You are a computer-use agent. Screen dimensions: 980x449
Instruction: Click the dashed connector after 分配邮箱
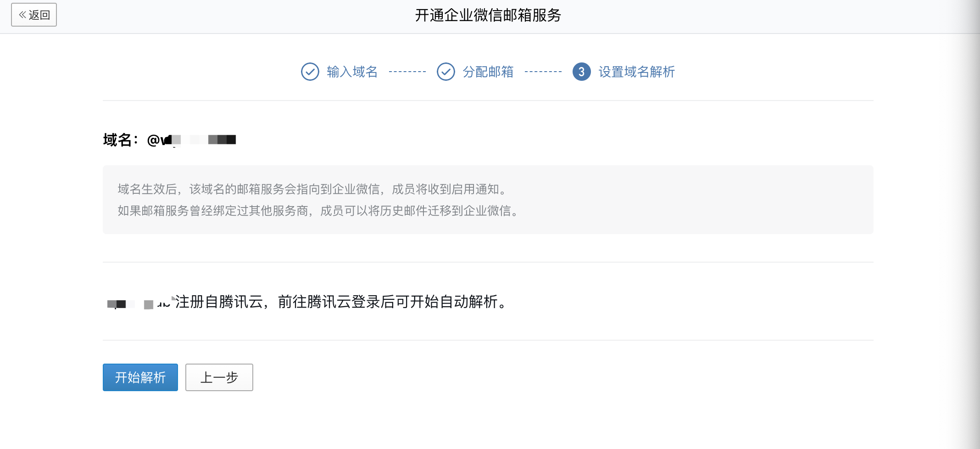point(543,72)
